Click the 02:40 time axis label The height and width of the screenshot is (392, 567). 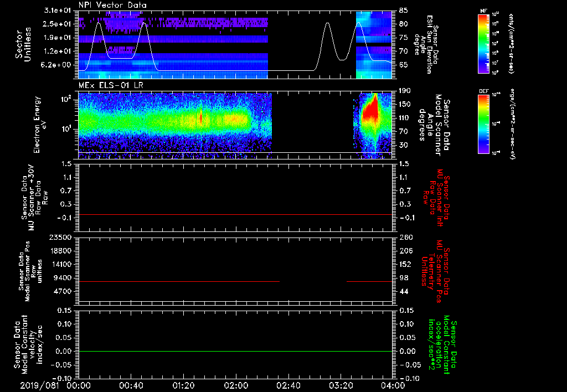288,385
